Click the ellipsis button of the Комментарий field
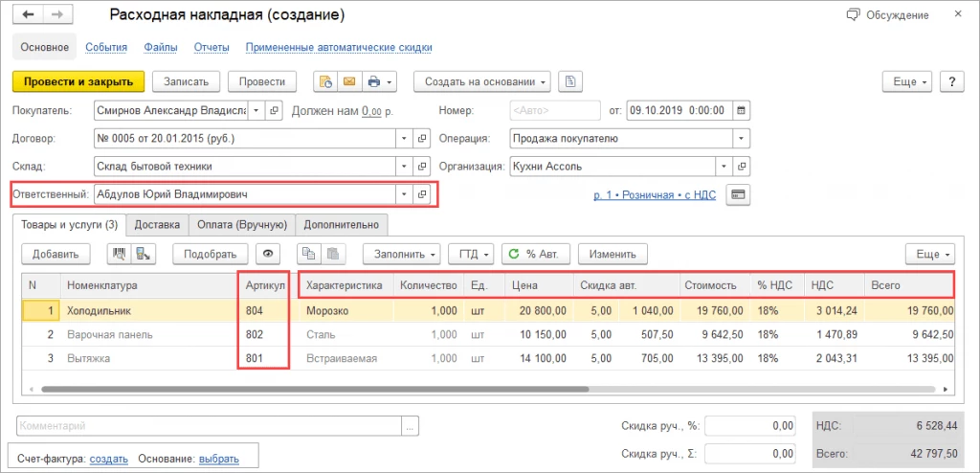Image resolution: width=980 pixels, height=473 pixels. pyautogui.click(x=410, y=426)
